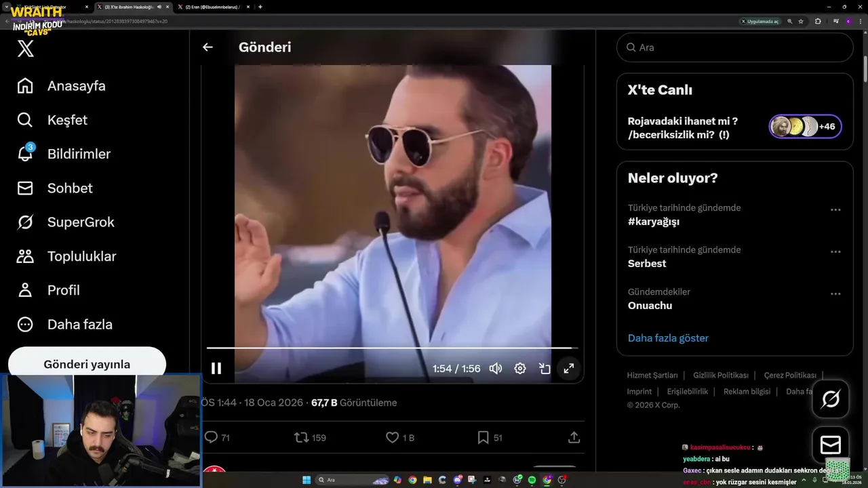This screenshot has width=868, height=488.
Task: Like the post with 1 B likes
Action: click(x=399, y=438)
